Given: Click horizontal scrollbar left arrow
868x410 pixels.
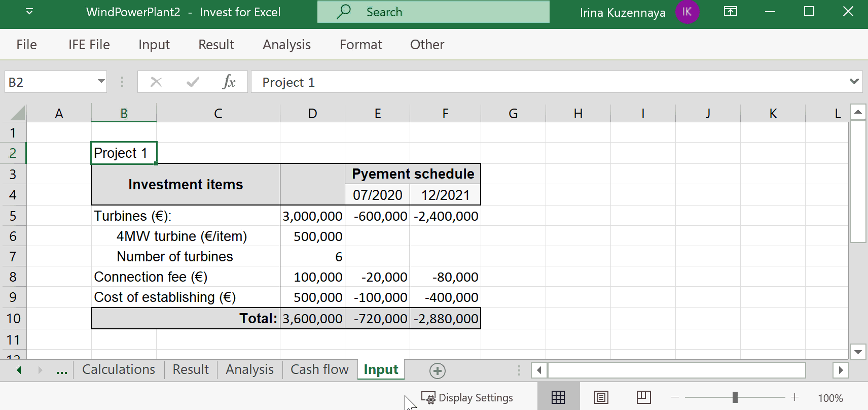Looking at the screenshot, I should tap(539, 370).
